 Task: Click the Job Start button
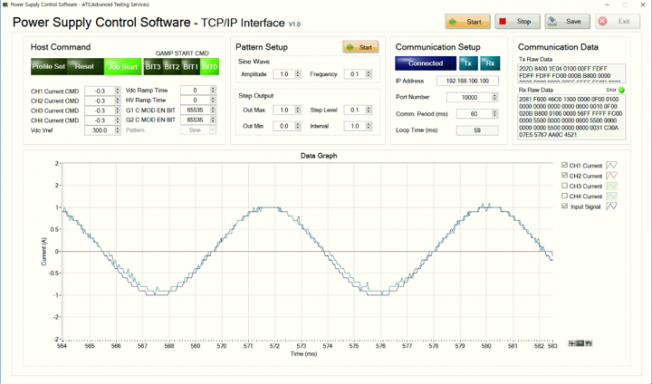pos(123,67)
